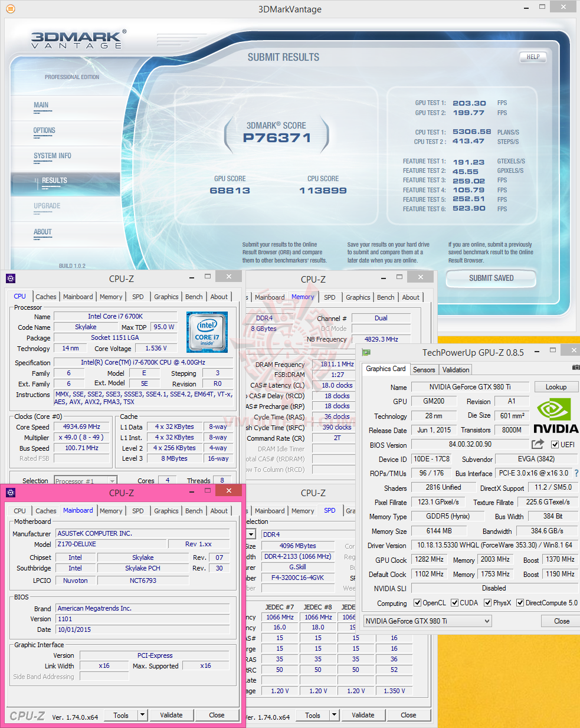Click the CPU score value 113899
Screen dimensions: 580x728
[x=323, y=191]
